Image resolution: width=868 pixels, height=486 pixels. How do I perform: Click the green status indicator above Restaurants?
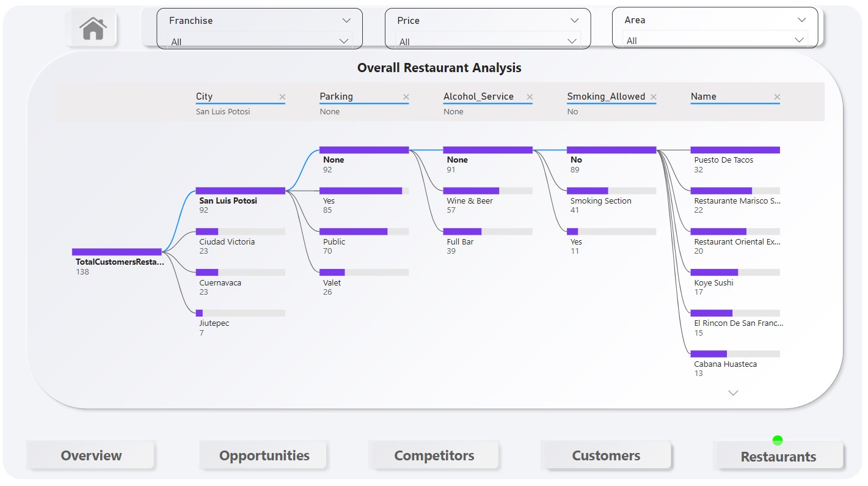(778, 440)
